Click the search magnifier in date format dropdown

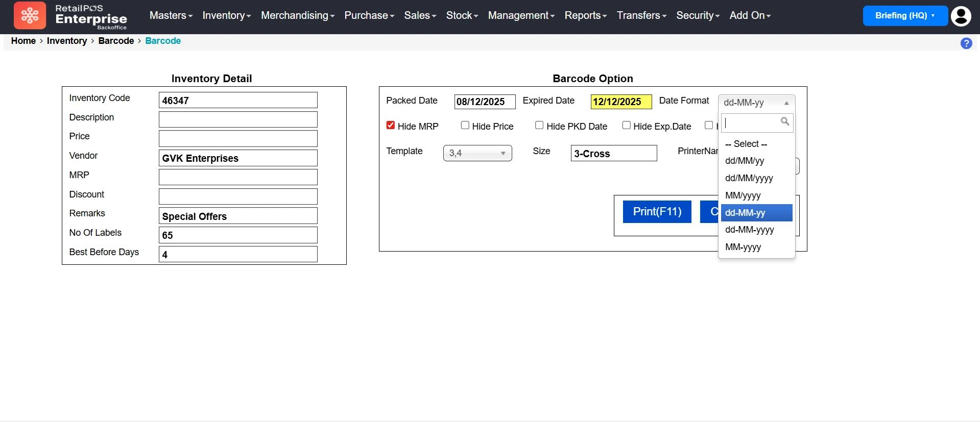tap(784, 121)
